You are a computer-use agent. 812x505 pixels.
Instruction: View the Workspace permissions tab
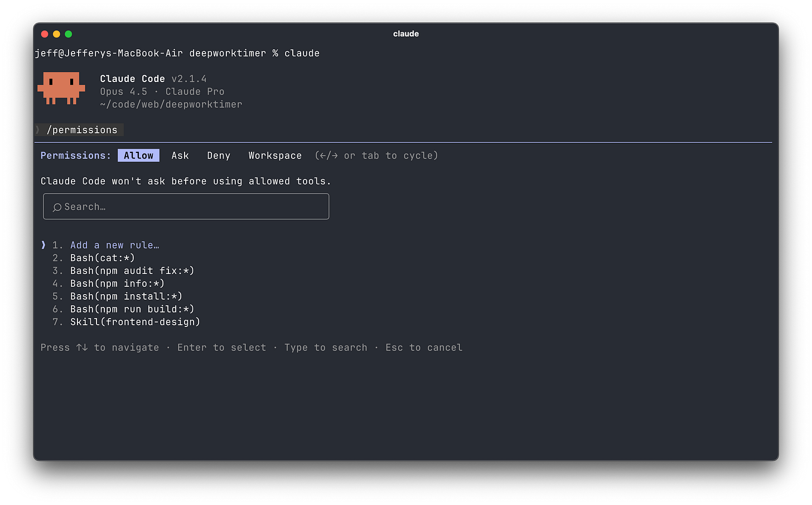pyautogui.click(x=275, y=155)
